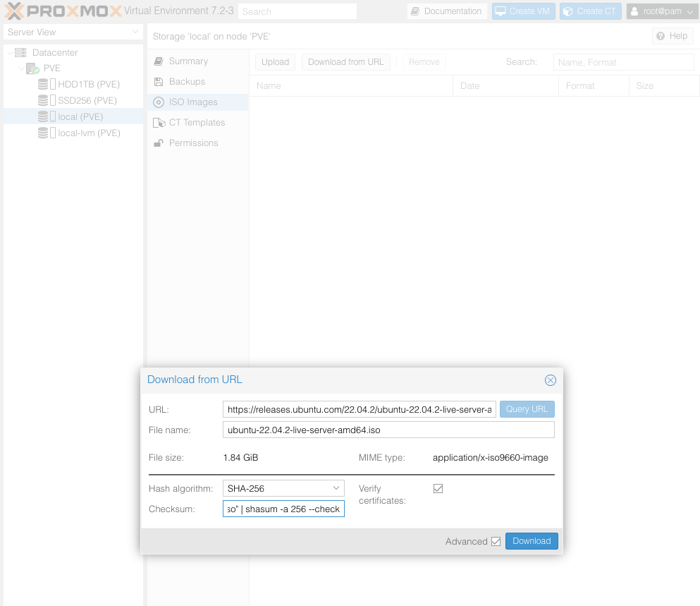This screenshot has height=606, width=700.
Task: Close the Download from URL dialog
Action: pos(551,380)
